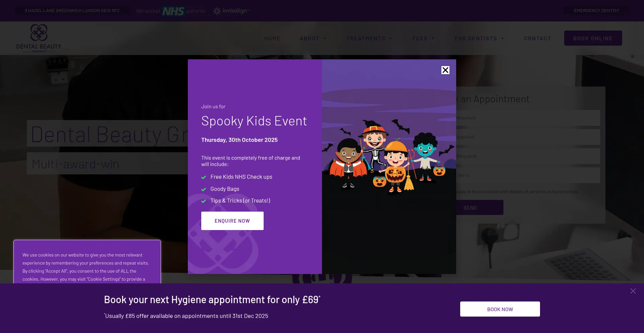644x333 pixels.
Task: Open the Contact menu item
Action: (537, 39)
